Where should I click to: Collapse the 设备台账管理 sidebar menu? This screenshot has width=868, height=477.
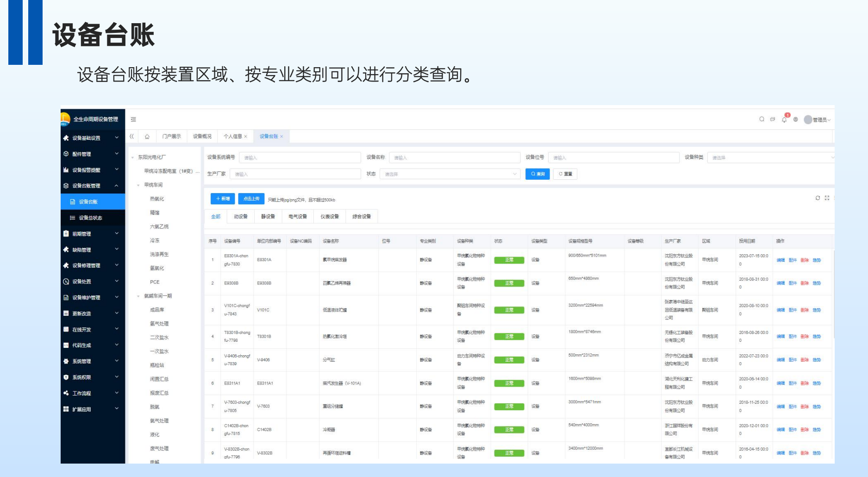[x=93, y=186]
